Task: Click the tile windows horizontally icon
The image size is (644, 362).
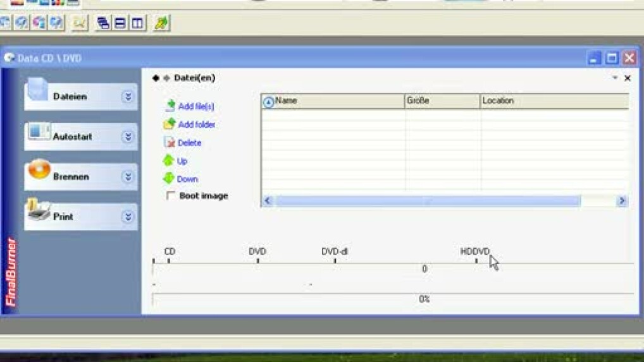Action: tap(120, 23)
